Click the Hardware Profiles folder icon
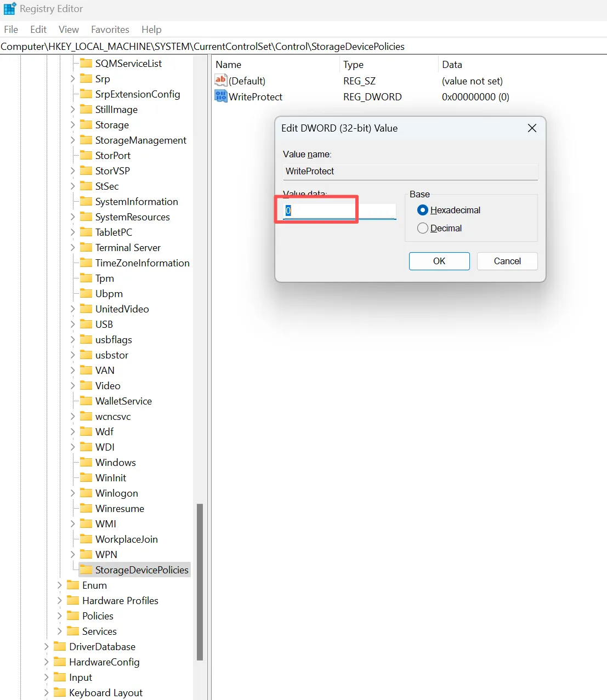This screenshot has height=700, width=607. (73, 600)
